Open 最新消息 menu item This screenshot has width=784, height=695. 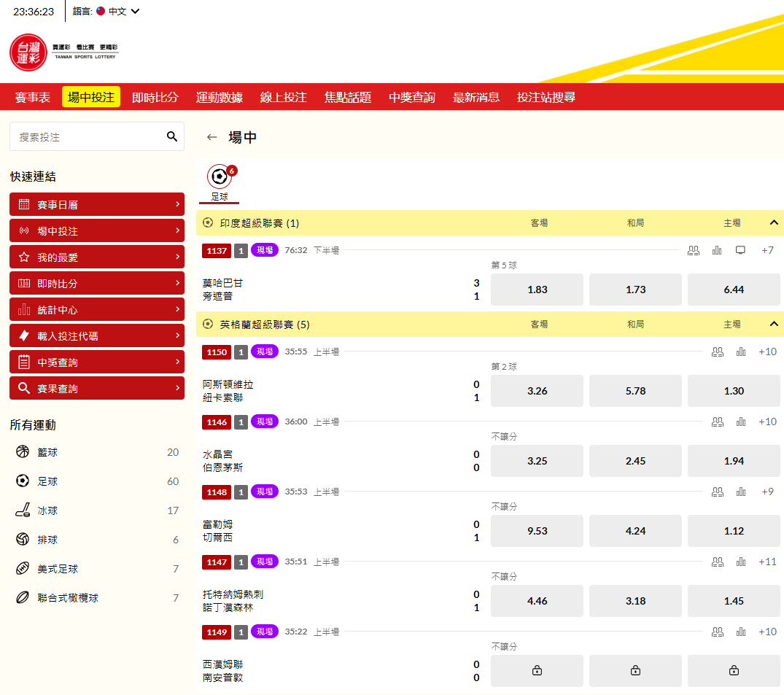476,97
